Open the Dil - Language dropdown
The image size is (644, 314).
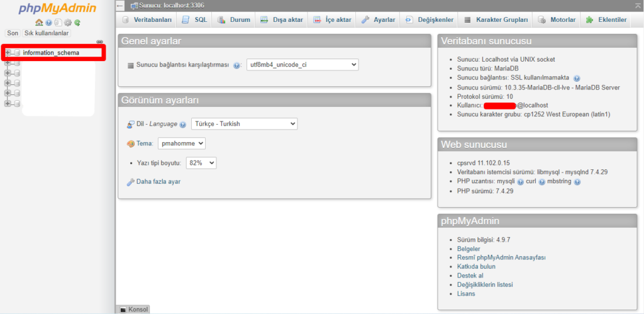(244, 124)
